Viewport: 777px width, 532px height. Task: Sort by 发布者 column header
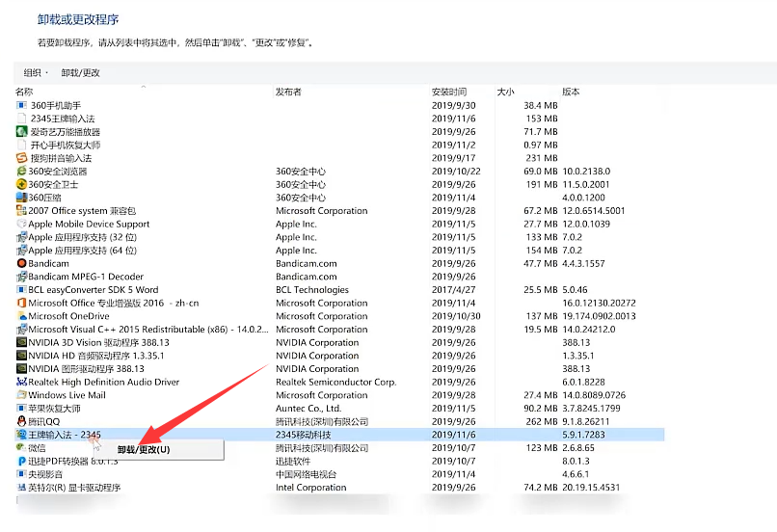[x=288, y=92]
